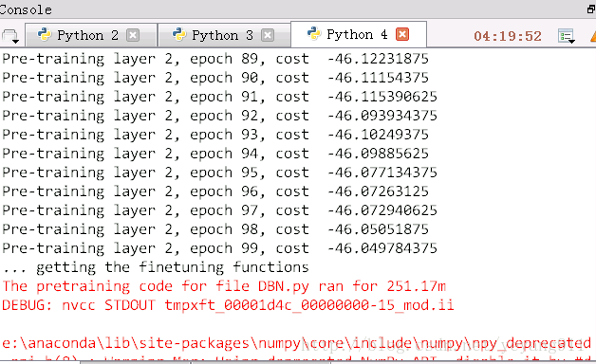The width and height of the screenshot is (596, 364).
Task: Click the epoch 93 cost -46.10249375 line
Action: click(x=215, y=135)
